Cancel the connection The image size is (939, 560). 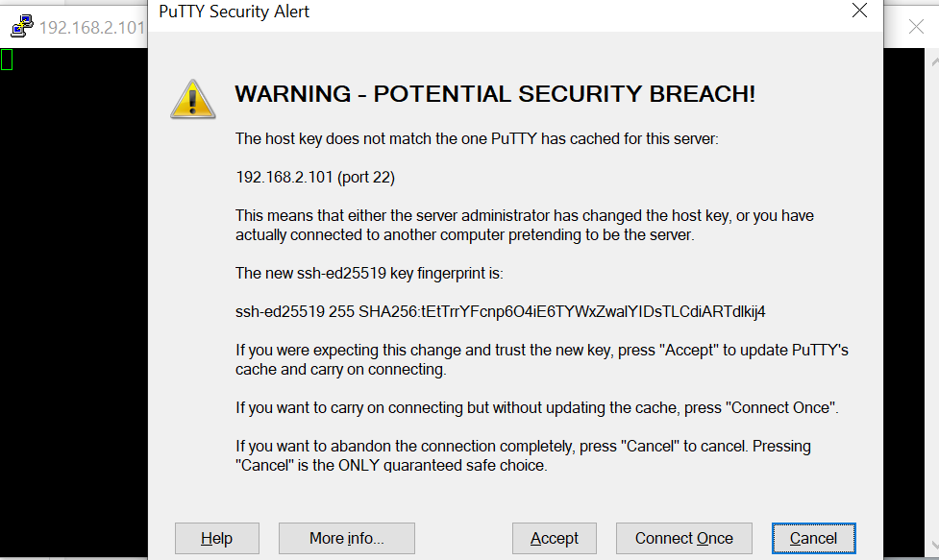click(813, 538)
